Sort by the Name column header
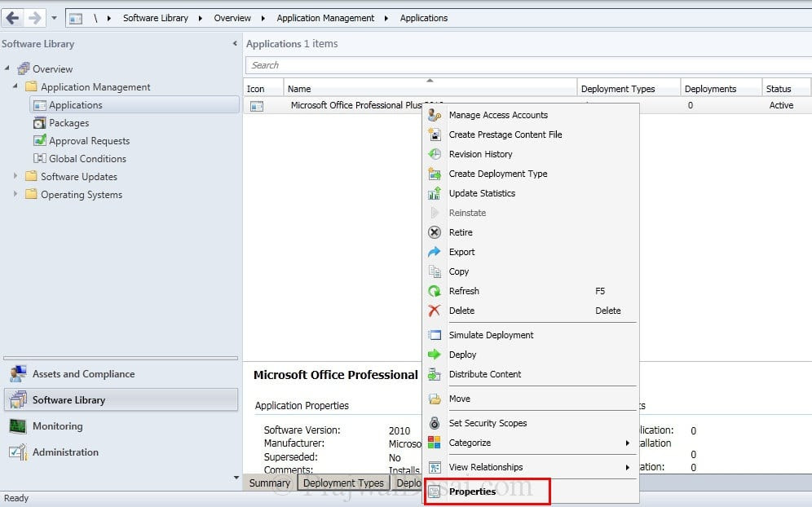This screenshot has height=507, width=812. (430, 89)
